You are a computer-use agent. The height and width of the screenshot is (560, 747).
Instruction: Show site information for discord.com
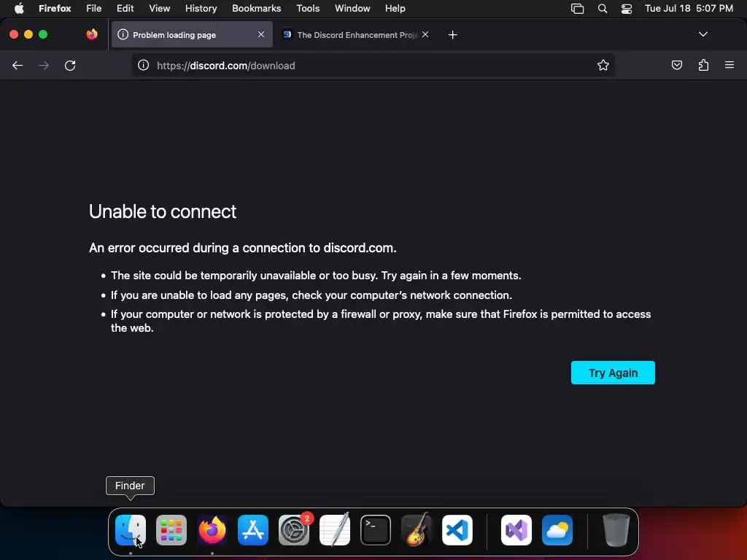[x=144, y=65]
